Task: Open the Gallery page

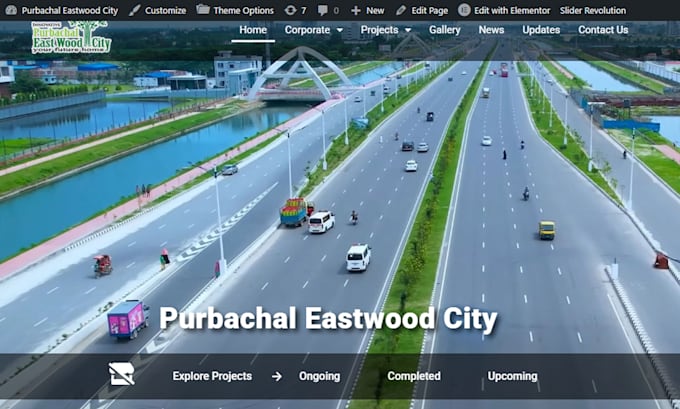Action: coord(445,30)
